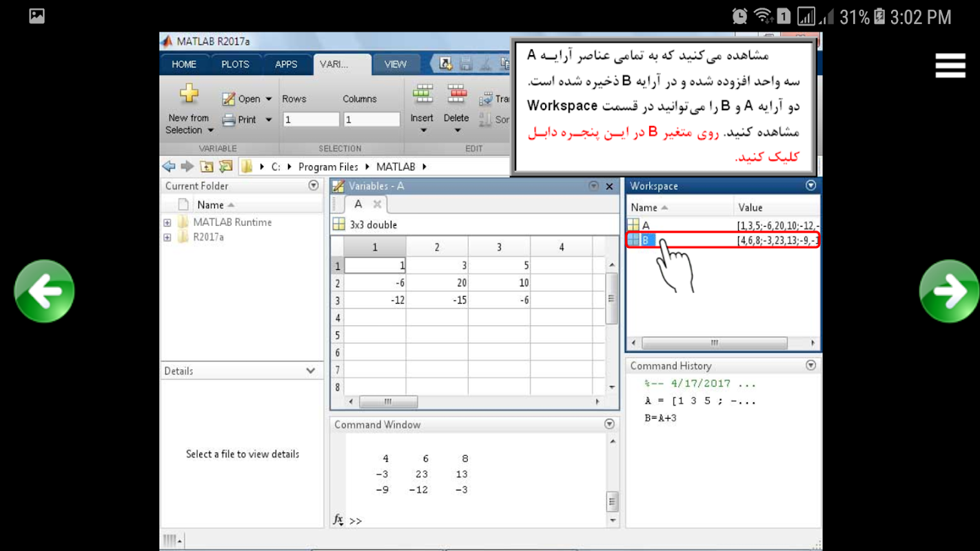This screenshot has width=980, height=551.
Task: Switch to the VIEW ribbon tab
Action: coord(395,64)
